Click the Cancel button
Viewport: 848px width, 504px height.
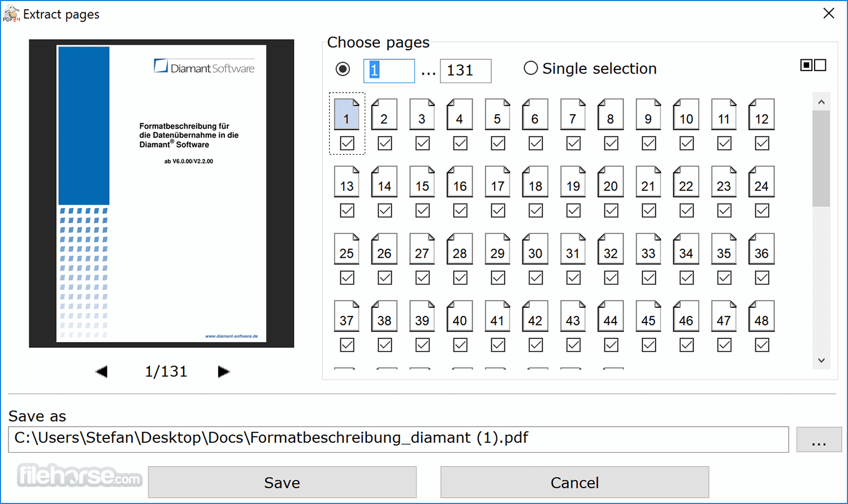coord(574,482)
